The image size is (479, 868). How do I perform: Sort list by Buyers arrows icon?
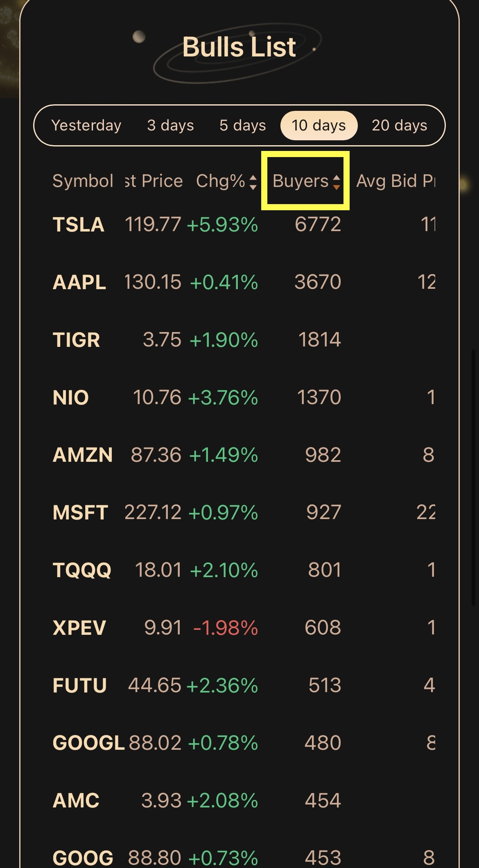[336, 182]
